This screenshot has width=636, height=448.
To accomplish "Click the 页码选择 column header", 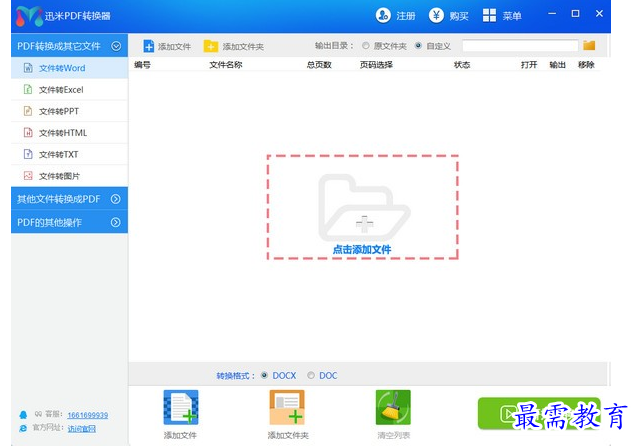I will click(x=376, y=64).
